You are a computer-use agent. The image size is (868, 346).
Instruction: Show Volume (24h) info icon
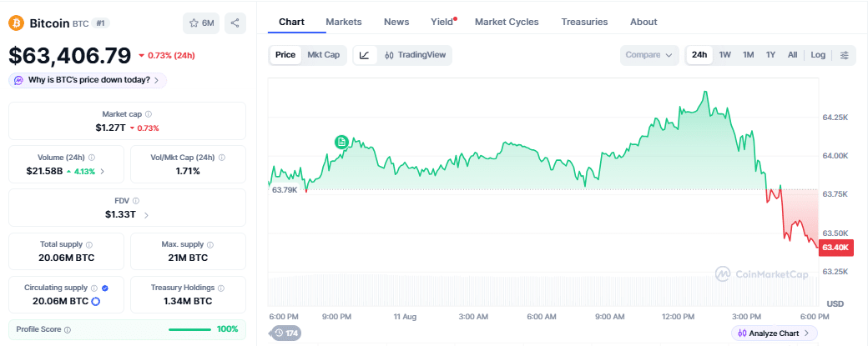pos(91,158)
